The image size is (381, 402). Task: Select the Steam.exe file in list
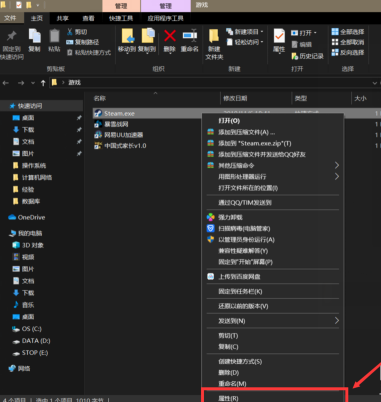[119, 114]
